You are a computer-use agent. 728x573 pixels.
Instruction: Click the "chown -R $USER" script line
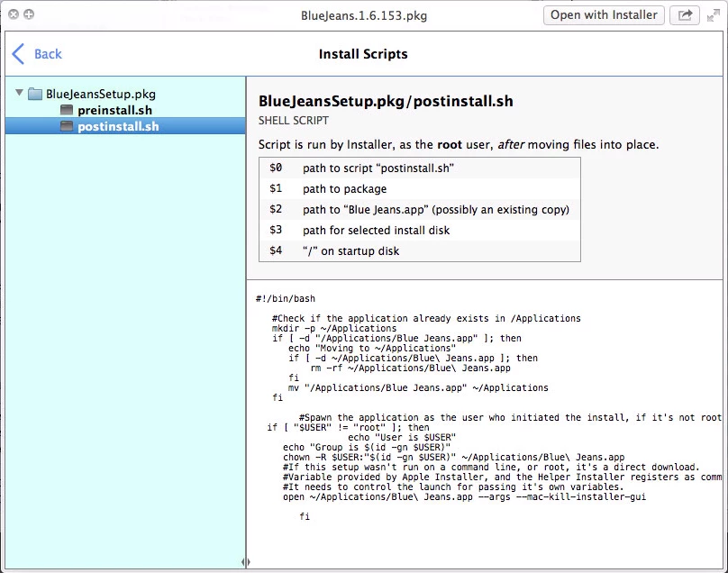tap(453, 457)
